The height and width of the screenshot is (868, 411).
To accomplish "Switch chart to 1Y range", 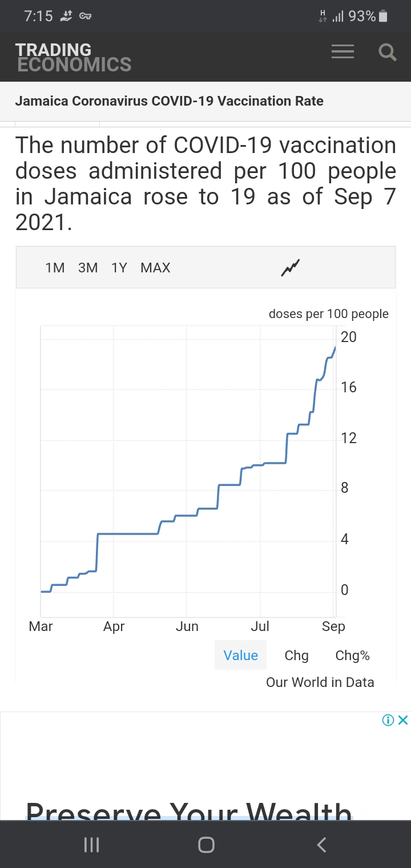I will pos(119,268).
